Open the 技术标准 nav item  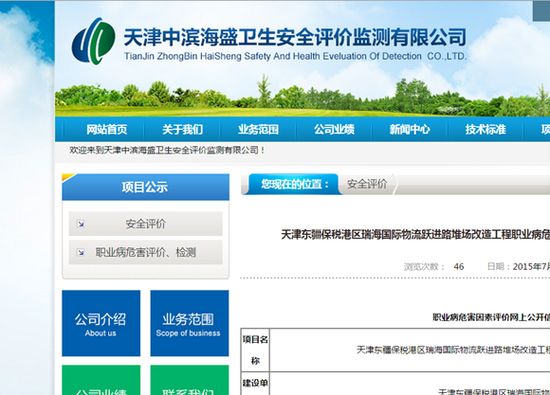point(485,129)
